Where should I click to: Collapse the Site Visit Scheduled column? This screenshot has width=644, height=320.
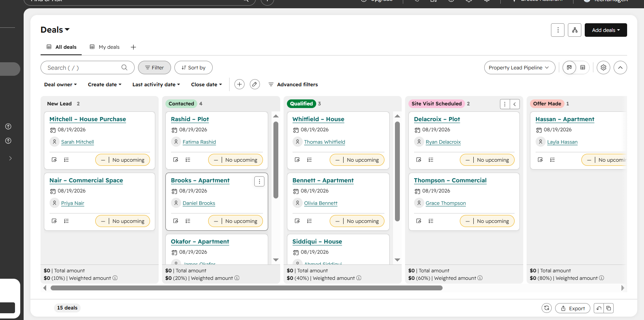tap(515, 104)
